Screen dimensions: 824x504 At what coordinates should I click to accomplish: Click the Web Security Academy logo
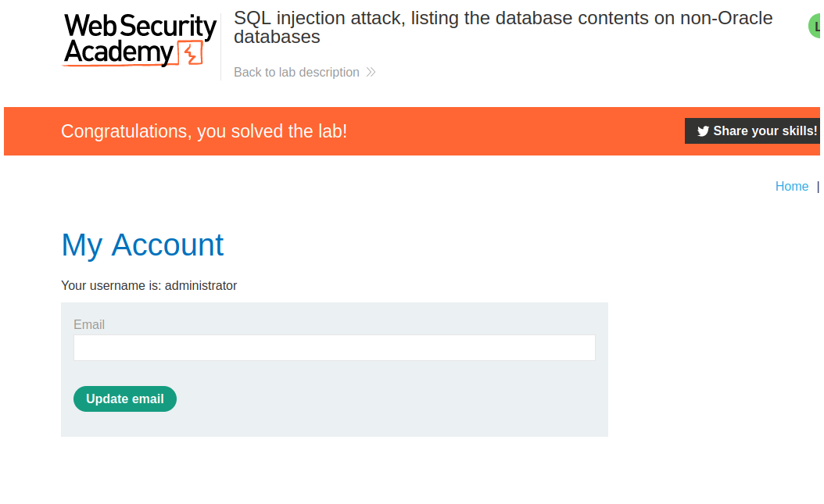pos(139,40)
